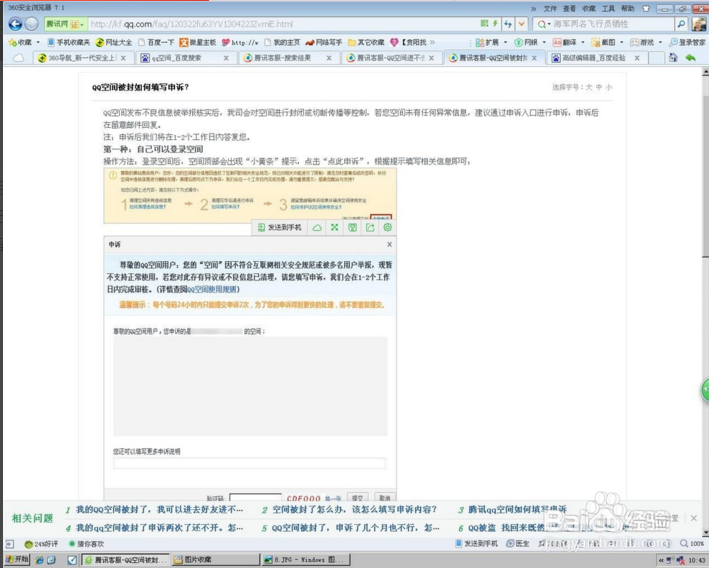
Task: Open related question 2 空间被封了怎么办
Action: 354,510
